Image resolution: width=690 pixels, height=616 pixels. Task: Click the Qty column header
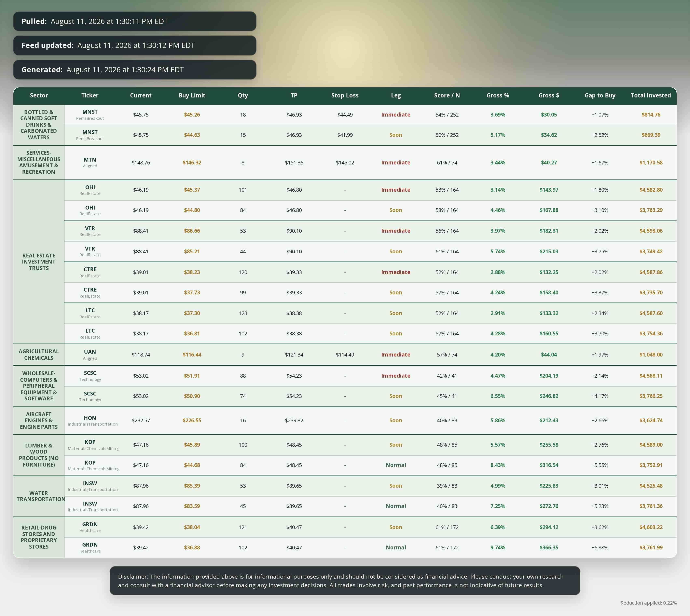tap(243, 95)
